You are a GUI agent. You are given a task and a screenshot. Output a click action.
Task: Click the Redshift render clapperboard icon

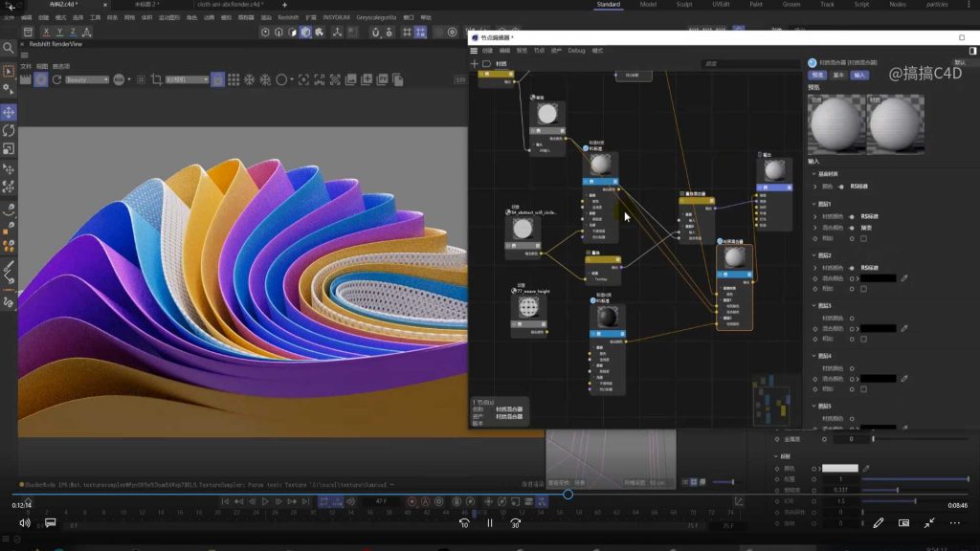[26, 79]
